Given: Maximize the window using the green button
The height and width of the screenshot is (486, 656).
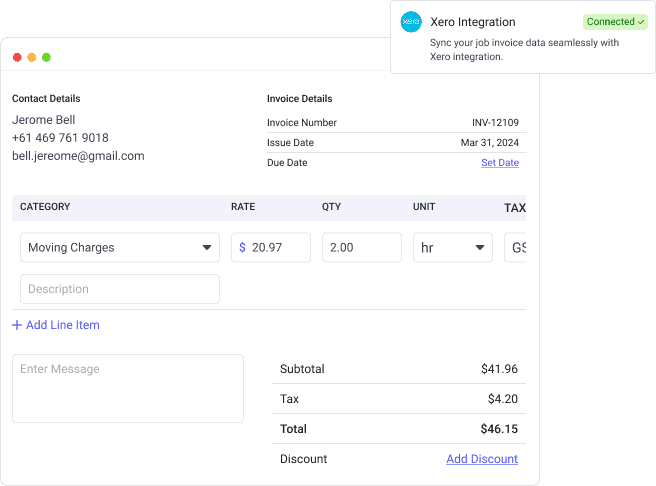Looking at the screenshot, I should pos(46,57).
